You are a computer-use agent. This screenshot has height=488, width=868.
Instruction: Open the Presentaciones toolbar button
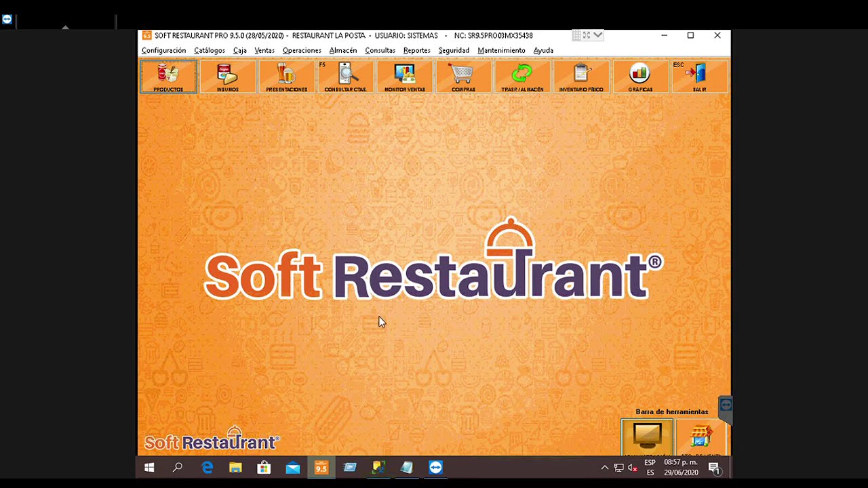coord(287,77)
